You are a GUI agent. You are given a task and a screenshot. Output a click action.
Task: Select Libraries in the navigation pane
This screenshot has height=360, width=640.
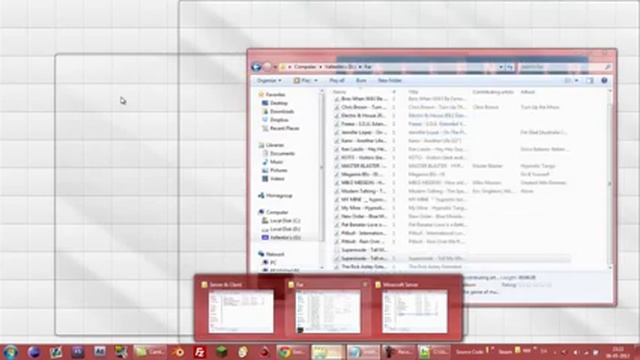coord(275,145)
